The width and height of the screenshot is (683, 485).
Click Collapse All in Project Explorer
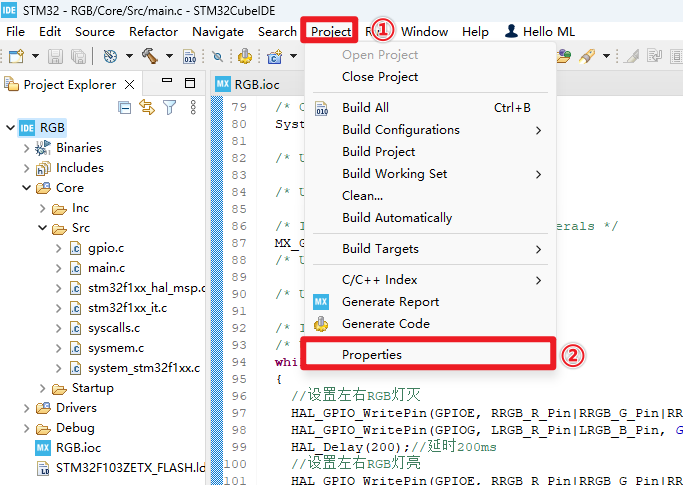coord(125,107)
